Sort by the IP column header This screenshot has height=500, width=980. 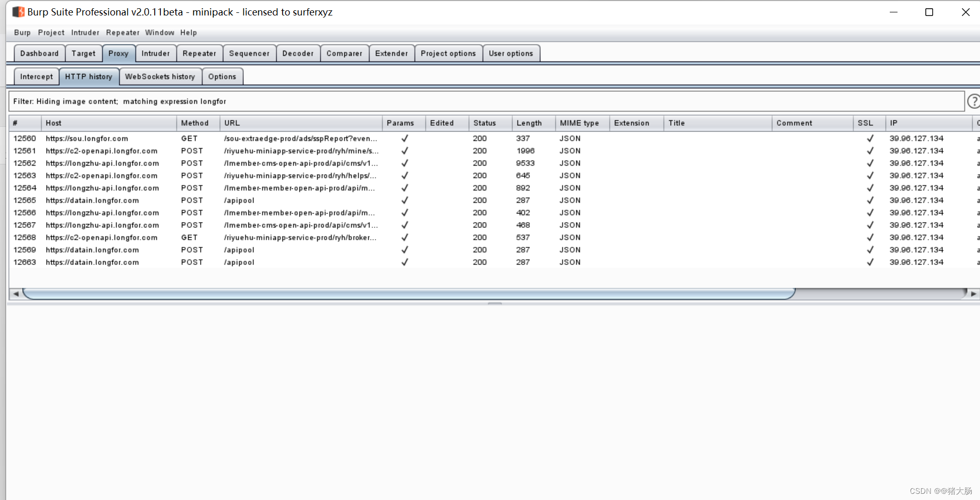(928, 123)
